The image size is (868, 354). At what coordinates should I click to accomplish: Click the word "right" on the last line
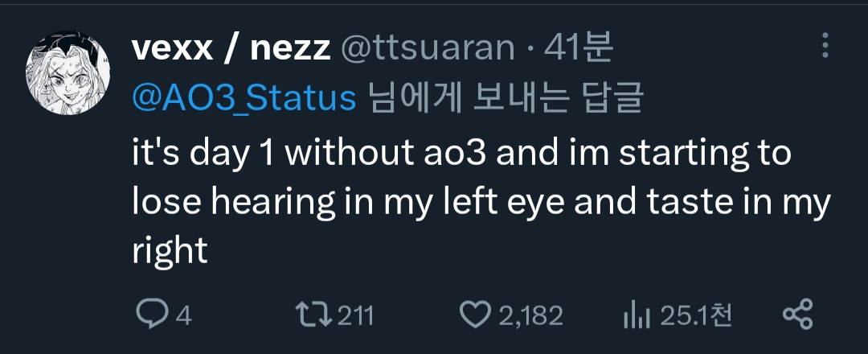(x=170, y=252)
